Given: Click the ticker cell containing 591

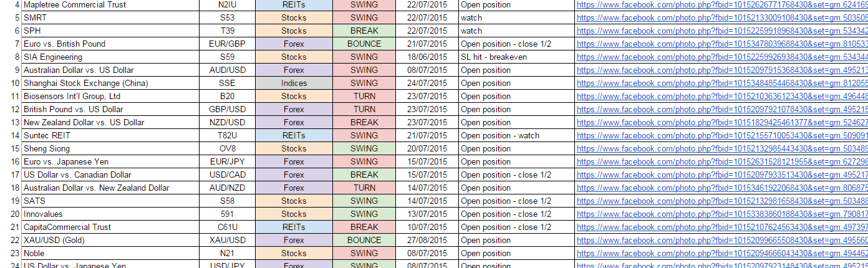Looking at the screenshot, I should [227, 214].
